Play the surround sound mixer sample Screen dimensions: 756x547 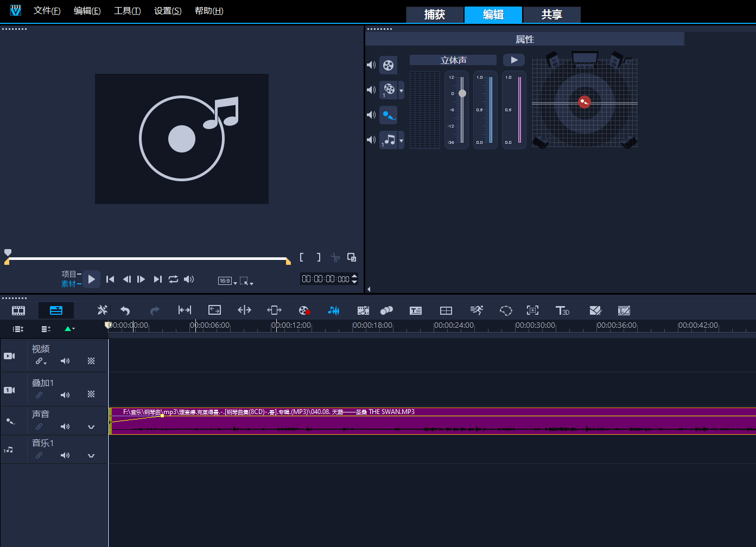[514, 60]
